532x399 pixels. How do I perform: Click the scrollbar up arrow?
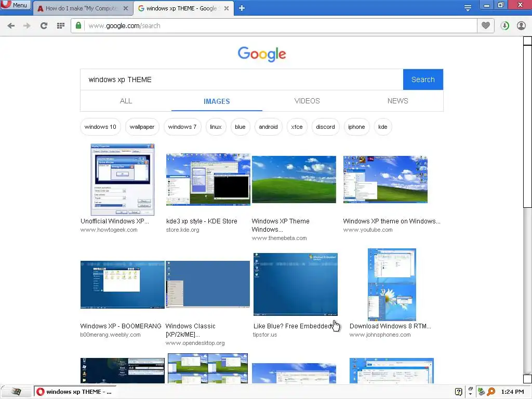coord(527,41)
